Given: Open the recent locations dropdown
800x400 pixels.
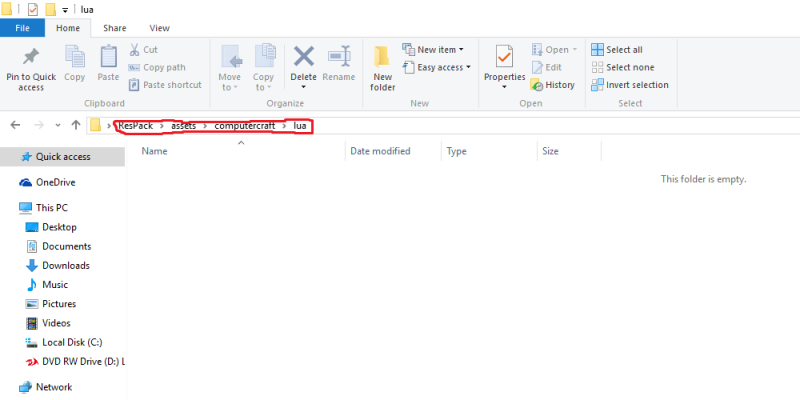Looking at the screenshot, I should coord(58,126).
